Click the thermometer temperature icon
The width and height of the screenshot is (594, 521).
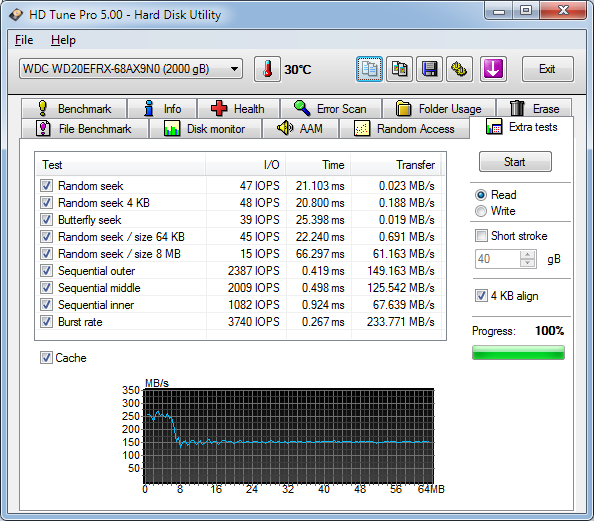point(267,69)
